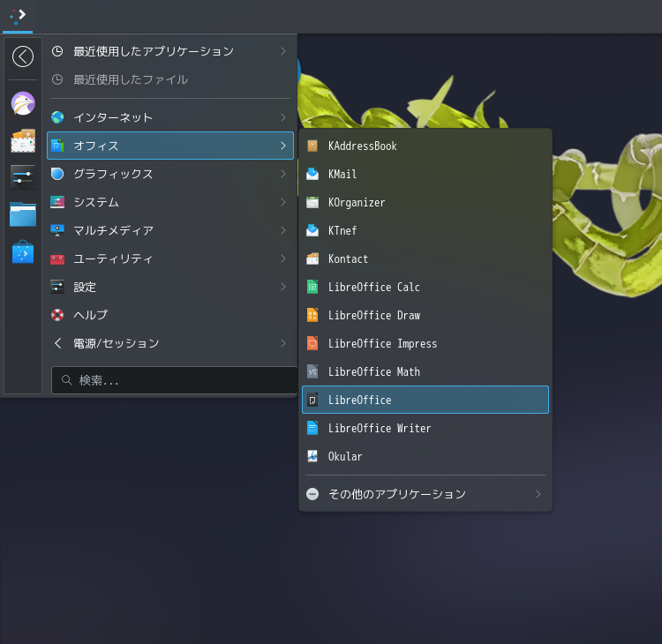
Task: Click the KMail envelope icon
Action: 312,174
